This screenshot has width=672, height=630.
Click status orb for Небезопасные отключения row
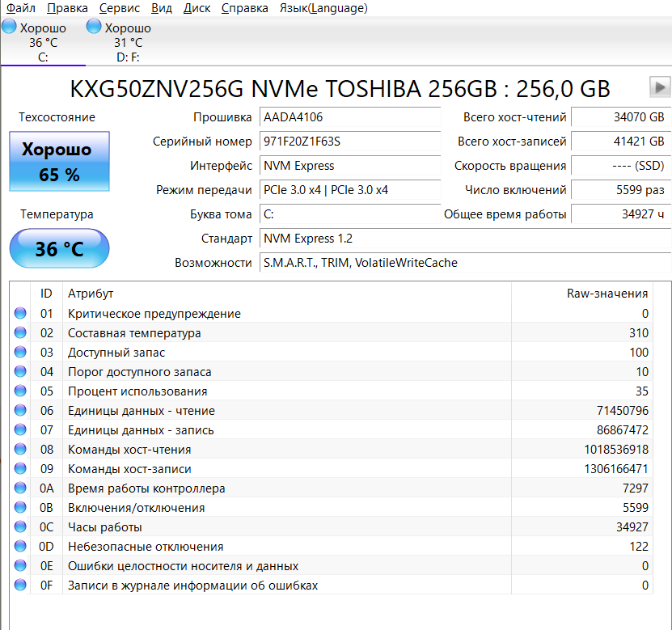click(x=20, y=547)
